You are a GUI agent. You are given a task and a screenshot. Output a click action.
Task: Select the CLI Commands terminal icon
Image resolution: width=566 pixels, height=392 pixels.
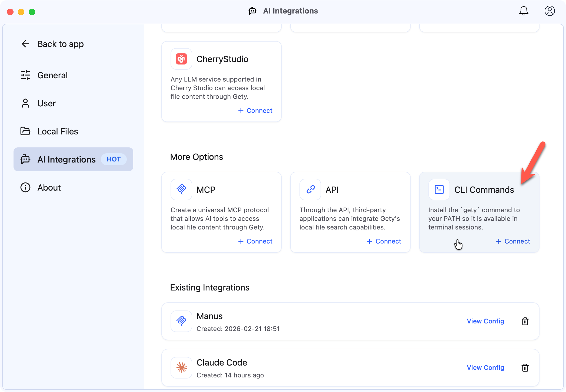(439, 190)
